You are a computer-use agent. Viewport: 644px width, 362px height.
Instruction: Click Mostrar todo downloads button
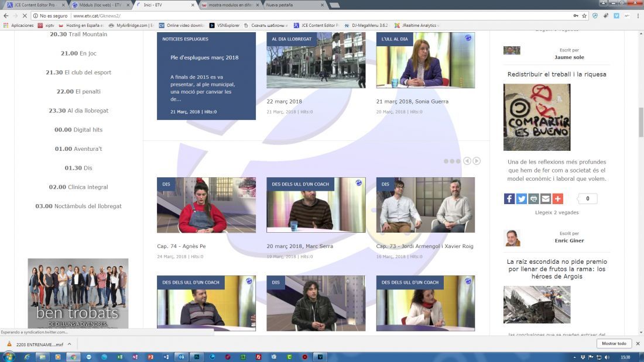click(614, 343)
